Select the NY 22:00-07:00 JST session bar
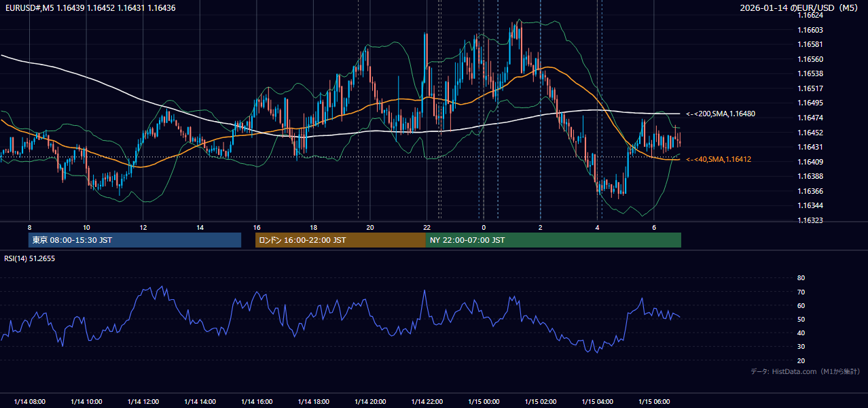Image resolution: width=868 pixels, height=408 pixels. (x=554, y=240)
